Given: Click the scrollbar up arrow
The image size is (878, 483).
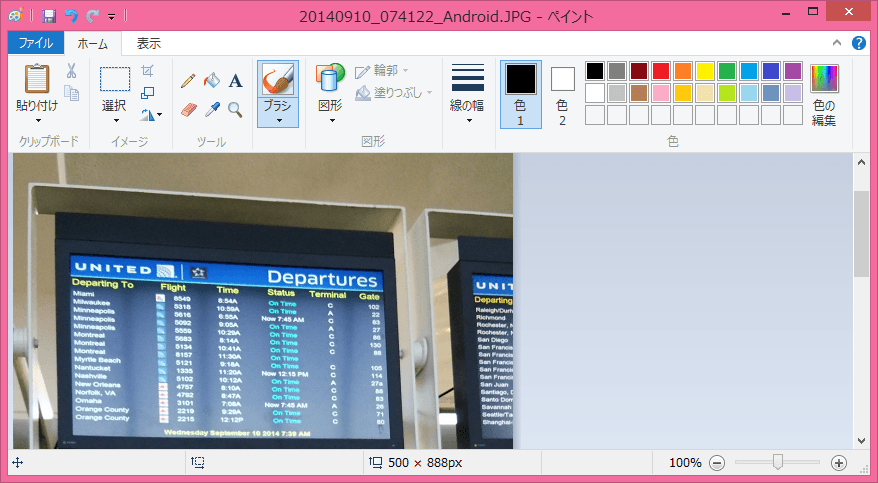Looking at the screenshot, I should (x=861, y=162).
